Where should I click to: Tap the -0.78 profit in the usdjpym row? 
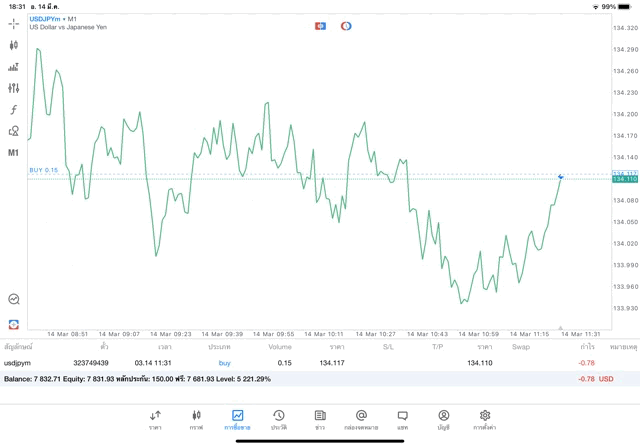(587, 363)
